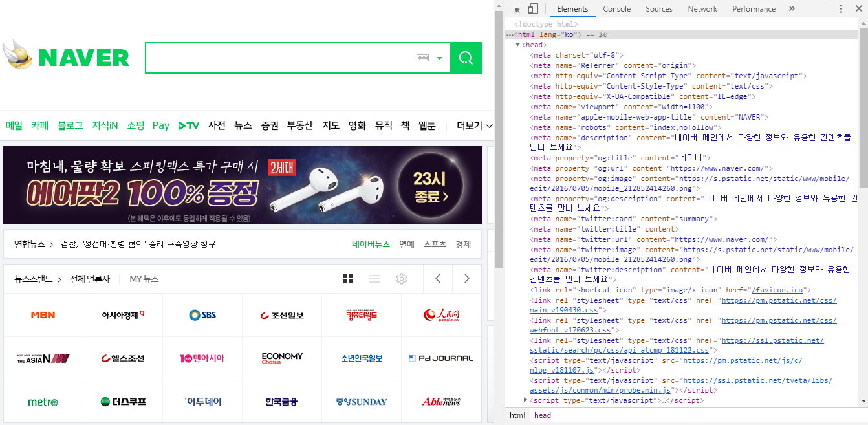Switch to DevTools Performance tab
Viewport: 868px width, 425px height.
(754, 9)
